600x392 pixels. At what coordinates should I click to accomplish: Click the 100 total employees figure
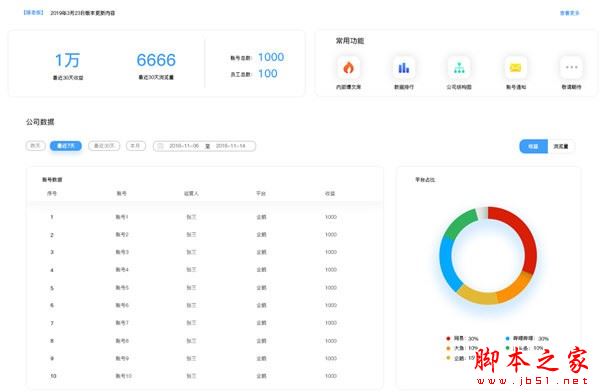tap(267, 74)
